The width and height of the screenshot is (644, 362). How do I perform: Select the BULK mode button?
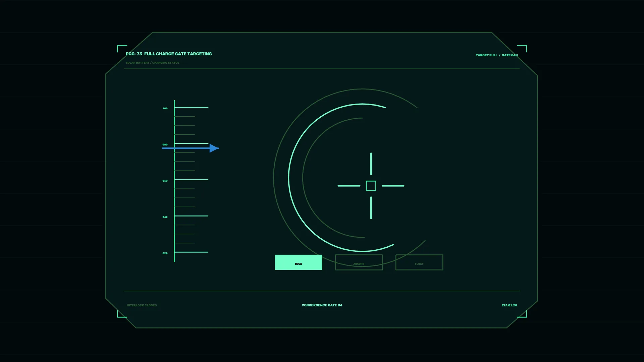click(x=299, y=262)
